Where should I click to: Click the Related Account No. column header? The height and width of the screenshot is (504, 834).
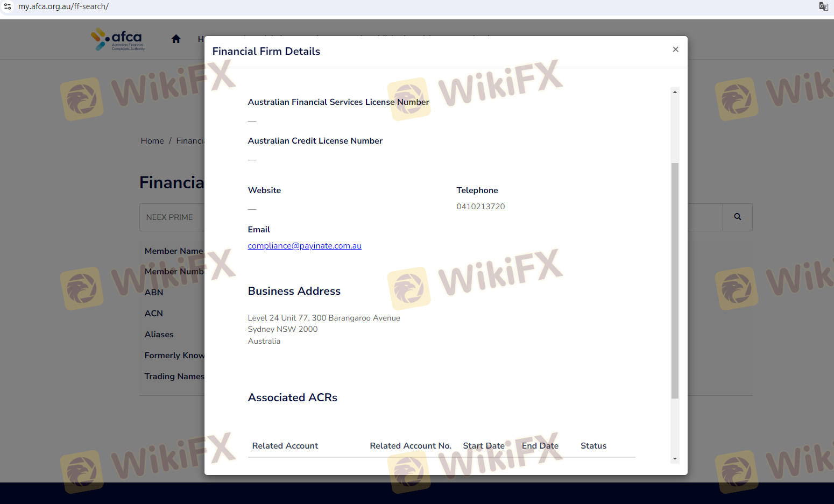point(410,446)
